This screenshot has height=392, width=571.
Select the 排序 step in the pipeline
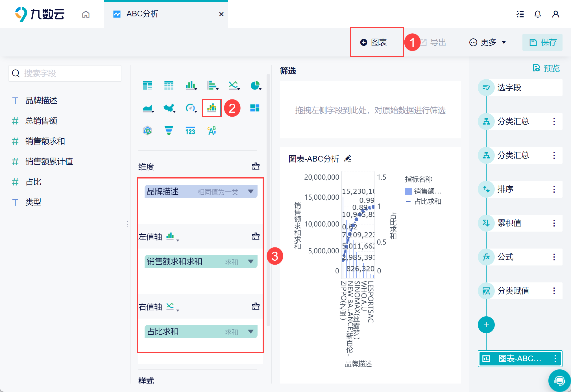505,189
